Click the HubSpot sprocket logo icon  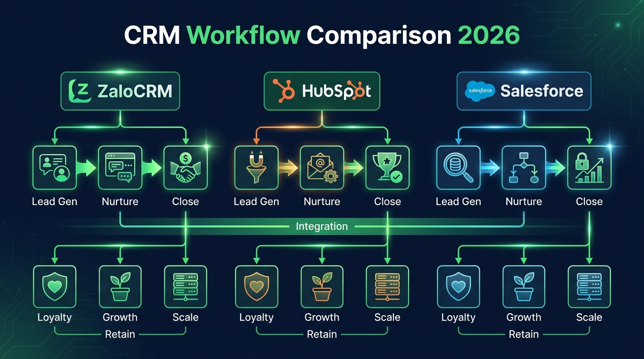pyautogui.click(x=285, y=90)
